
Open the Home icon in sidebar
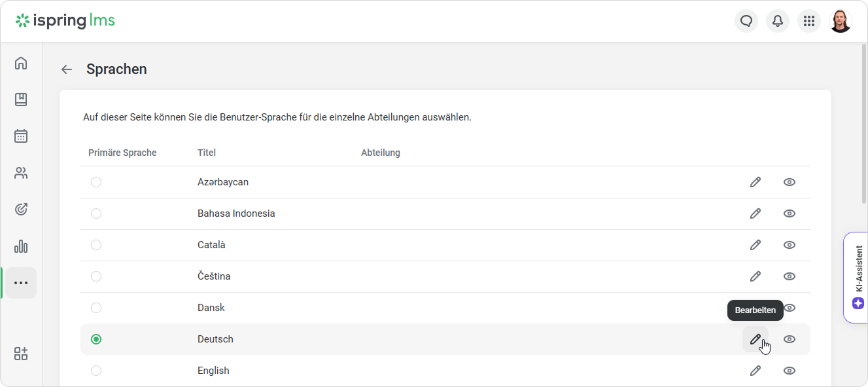pos(21,63)
